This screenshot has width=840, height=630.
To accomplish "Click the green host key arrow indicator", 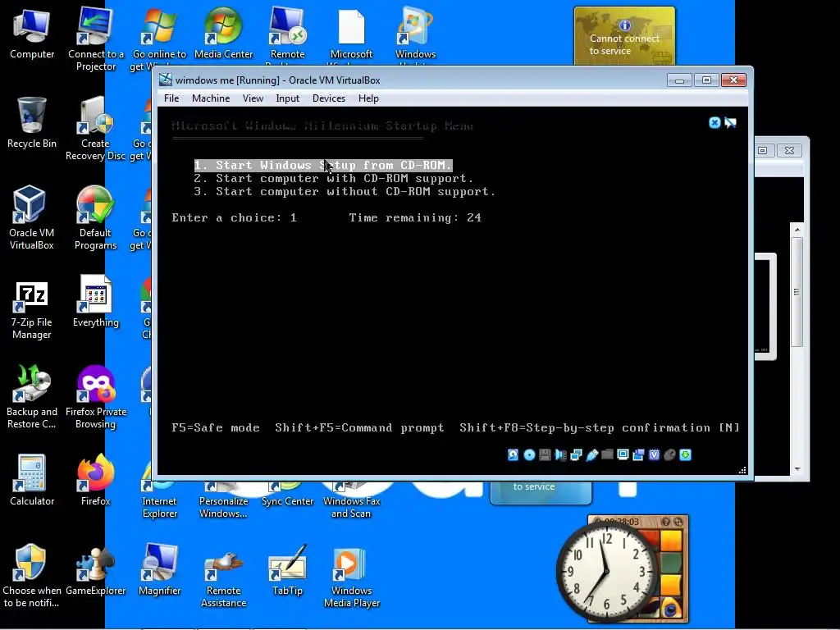I will 685,454.
